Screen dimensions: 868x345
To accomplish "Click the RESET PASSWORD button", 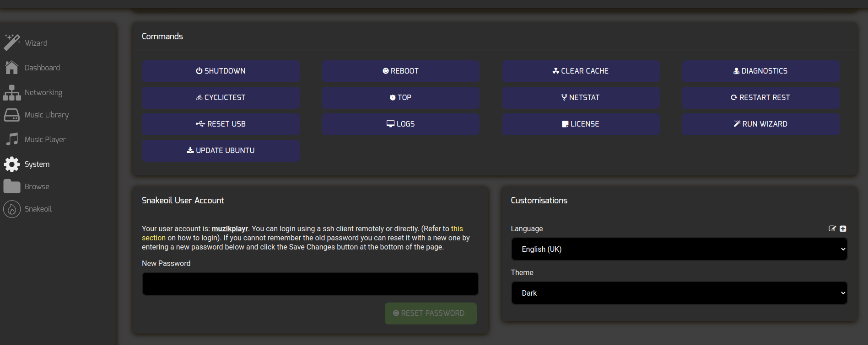I will (431, 313).
